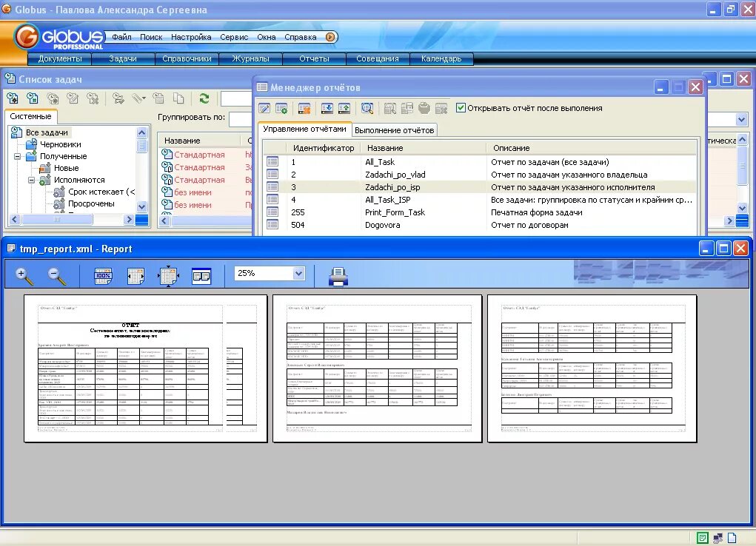Open the Окна menu

266,37
